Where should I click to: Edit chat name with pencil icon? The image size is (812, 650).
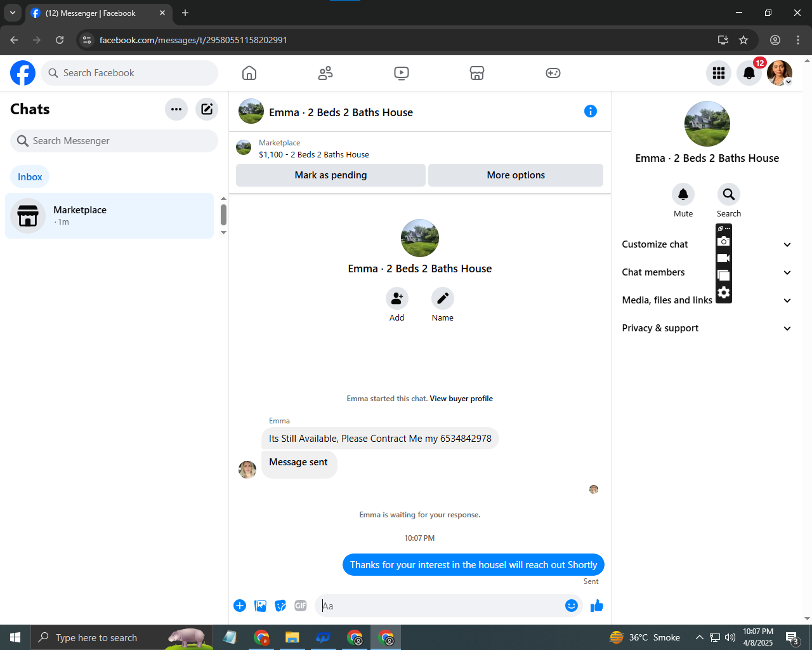(443, 298)
